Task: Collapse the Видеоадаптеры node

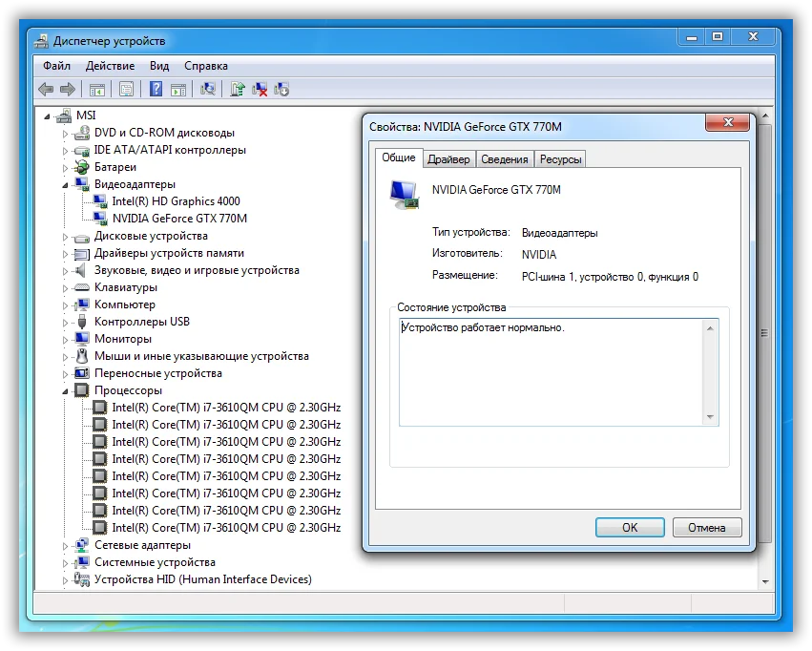Action: tap(65, 185)
